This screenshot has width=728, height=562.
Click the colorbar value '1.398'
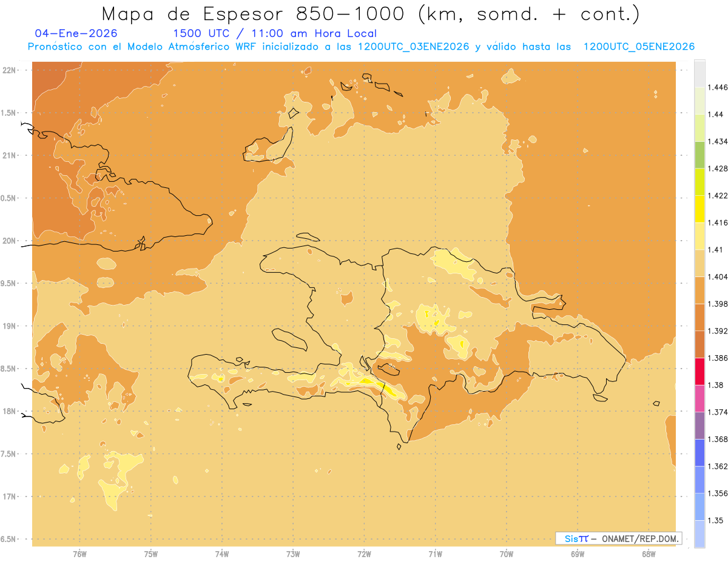[718, 304]
